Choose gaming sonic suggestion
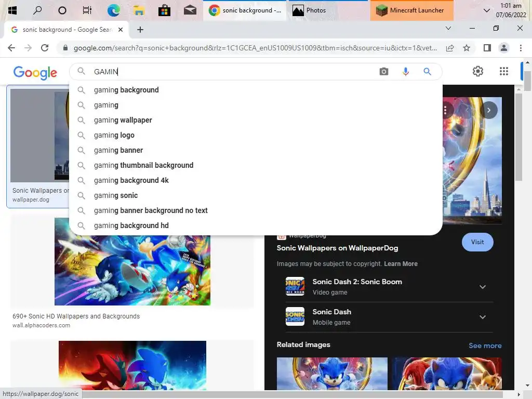 pyautogui.click(x=256, y=195)
